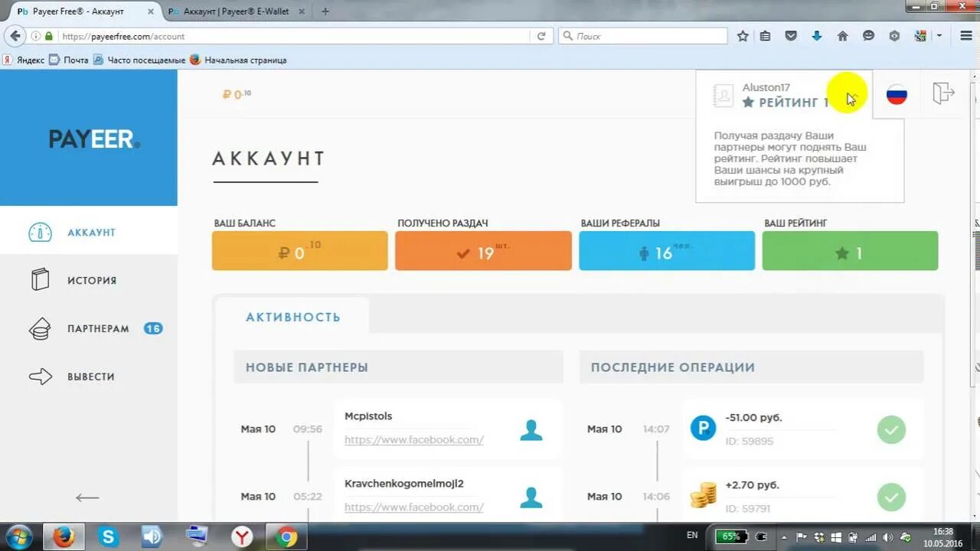Click the person icon beside Mcpistols
Viewport: 980px width, 551px height.
[x=531, y=429]
